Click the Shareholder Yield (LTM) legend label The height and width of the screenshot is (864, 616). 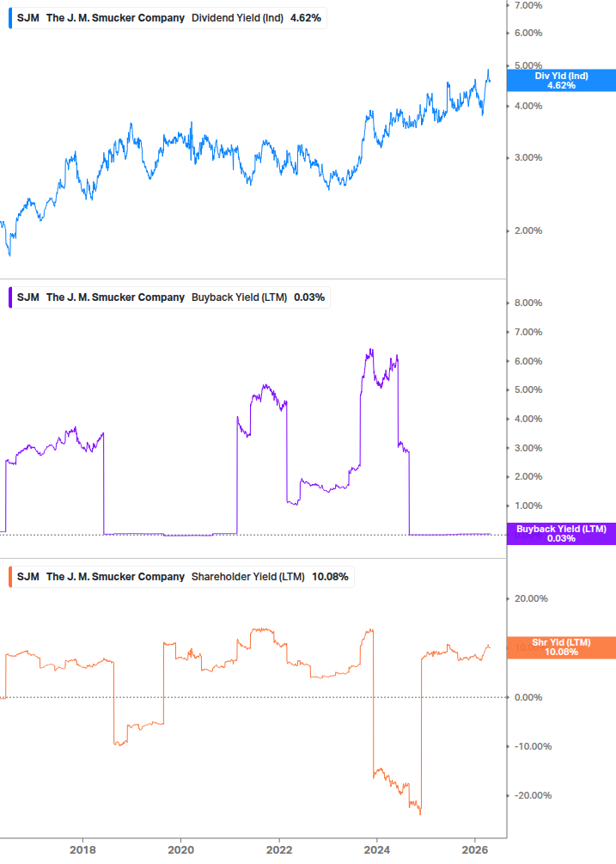point(247,577)
